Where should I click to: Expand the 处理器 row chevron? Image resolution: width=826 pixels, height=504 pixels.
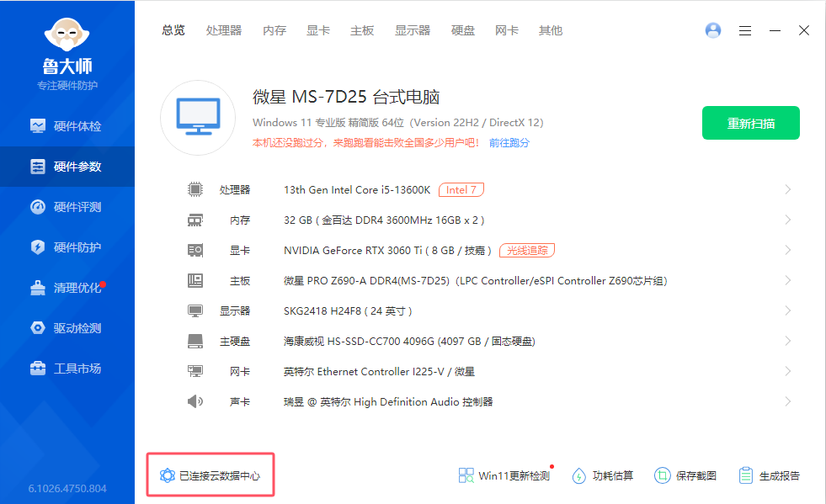(x=787, y=189)
